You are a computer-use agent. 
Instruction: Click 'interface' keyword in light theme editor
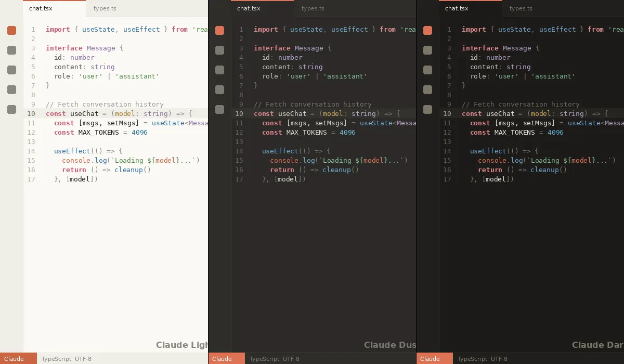click(64, 48)
